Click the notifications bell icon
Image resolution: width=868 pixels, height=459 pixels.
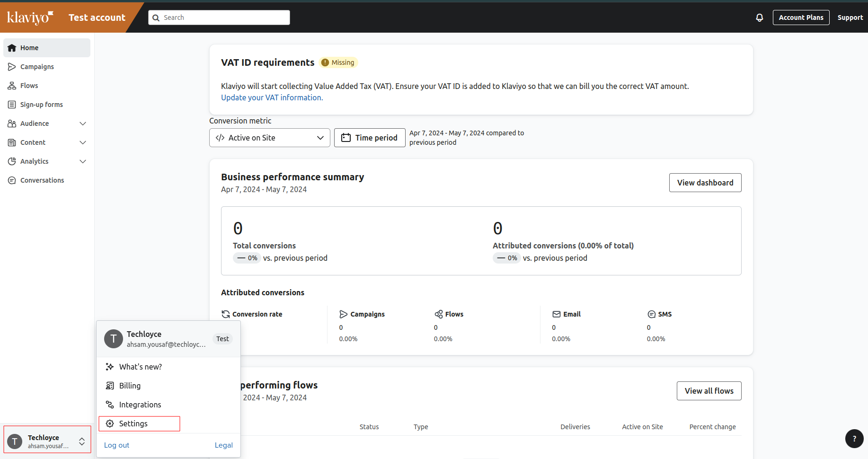(x=760, y=18)
